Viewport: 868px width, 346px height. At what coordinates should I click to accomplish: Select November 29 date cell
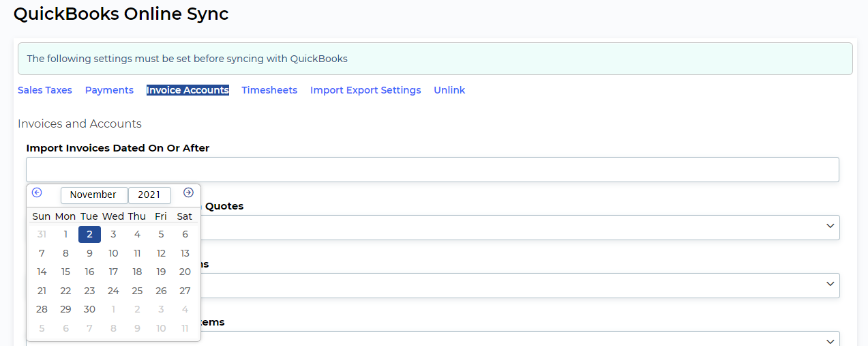(x=65, y=309)
